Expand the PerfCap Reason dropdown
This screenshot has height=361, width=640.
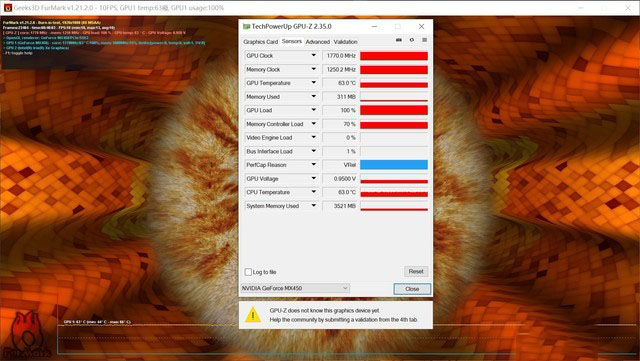coord(313,165)
